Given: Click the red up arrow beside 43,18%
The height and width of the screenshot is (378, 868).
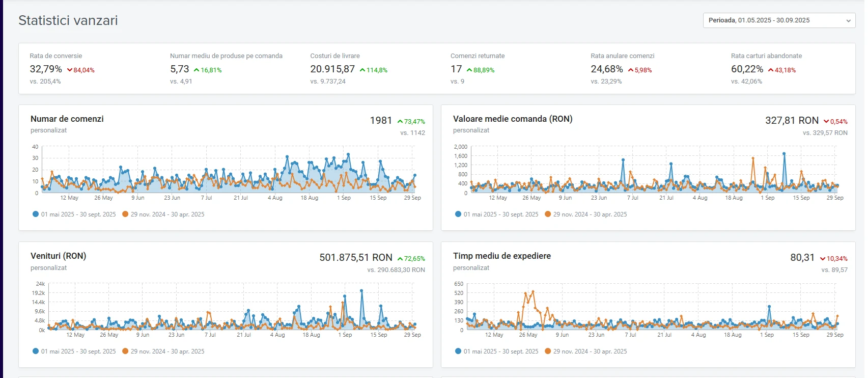Looking at the screenshot, I should [771, 70].
